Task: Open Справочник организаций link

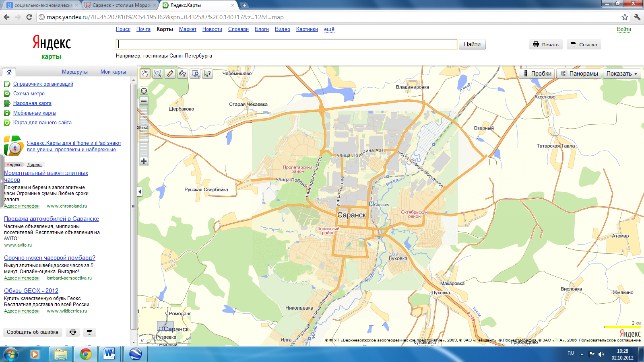Action: coord(43,84)
